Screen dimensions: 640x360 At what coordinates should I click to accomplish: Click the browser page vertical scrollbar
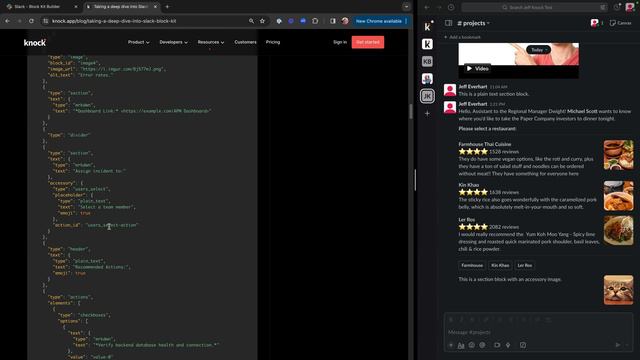click(410, 111)
